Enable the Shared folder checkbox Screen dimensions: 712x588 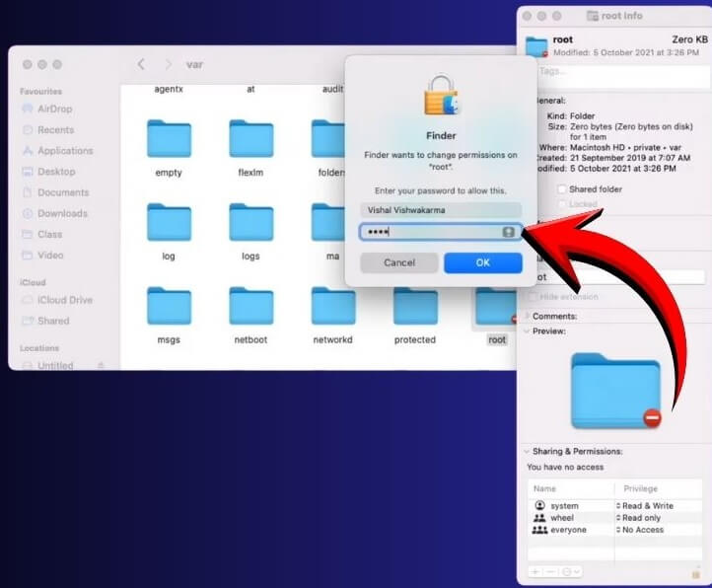click(562, 189)
